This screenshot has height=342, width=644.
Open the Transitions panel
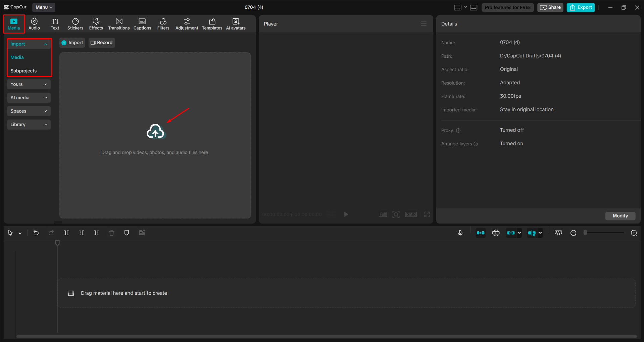(119, 23)
